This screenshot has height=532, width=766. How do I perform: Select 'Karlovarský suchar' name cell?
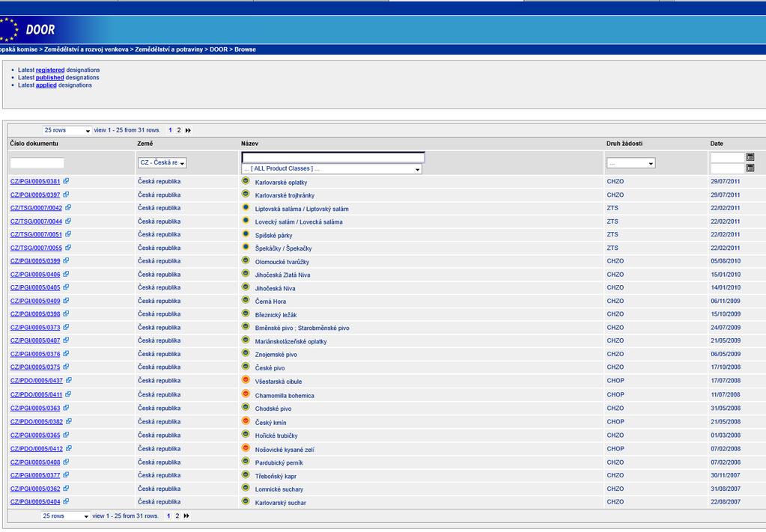(x=280, y=503)
